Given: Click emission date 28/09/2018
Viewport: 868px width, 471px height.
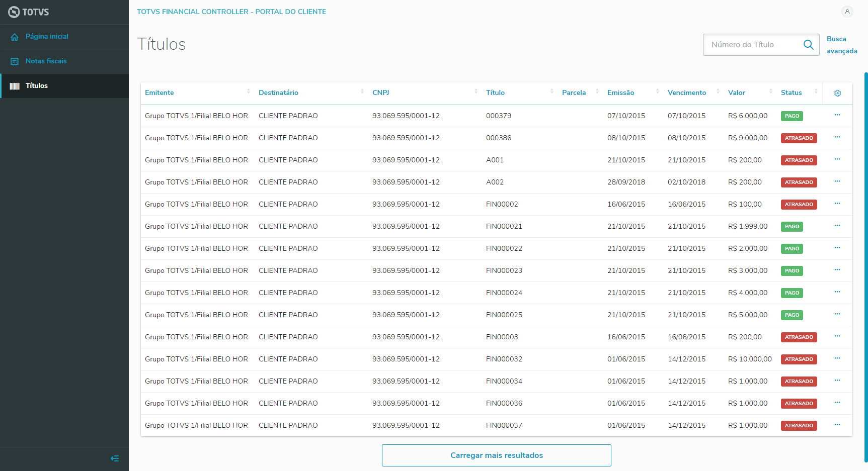Looking at the screenshot, I should [626, 182].
